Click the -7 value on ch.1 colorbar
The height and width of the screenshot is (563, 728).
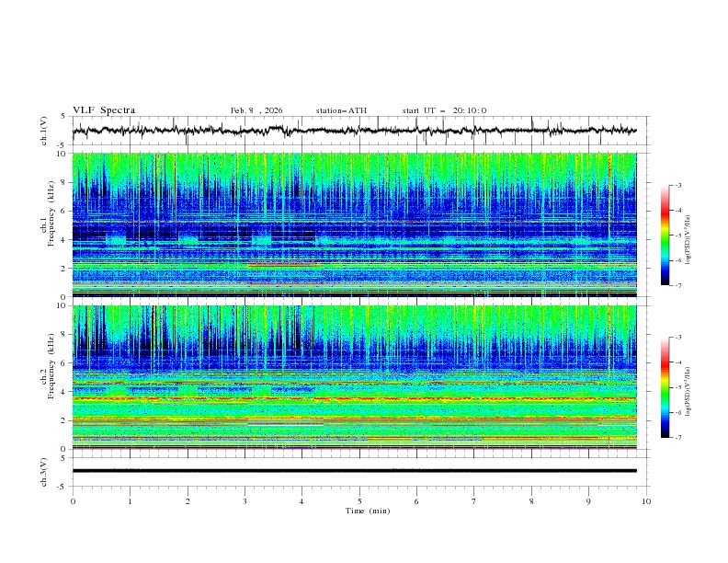677,285
